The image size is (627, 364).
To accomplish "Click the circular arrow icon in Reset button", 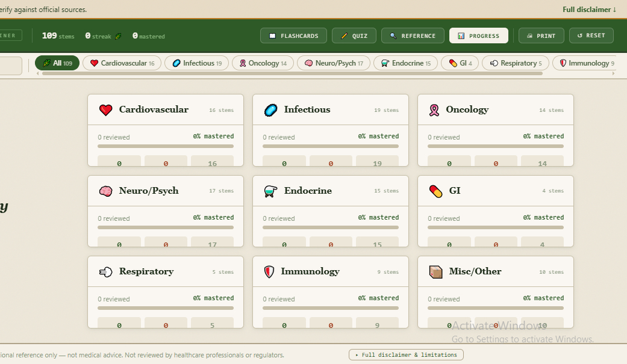I will (x=580, y=35).
